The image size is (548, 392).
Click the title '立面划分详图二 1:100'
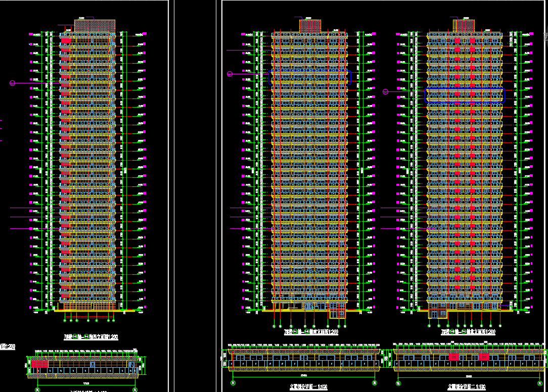[467, 387]
